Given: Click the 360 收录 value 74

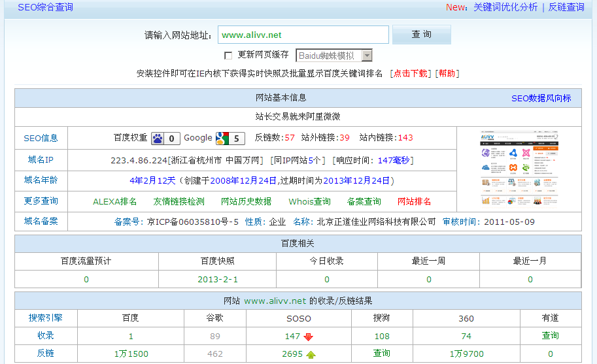Looking at the screenshot, I should [x=466, y=337].
